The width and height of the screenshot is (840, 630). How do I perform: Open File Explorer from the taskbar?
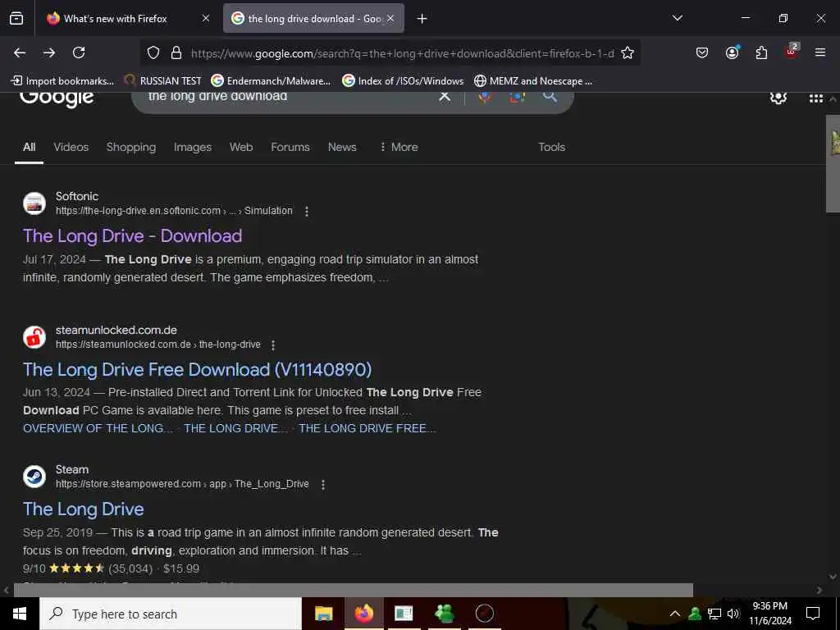323,614
